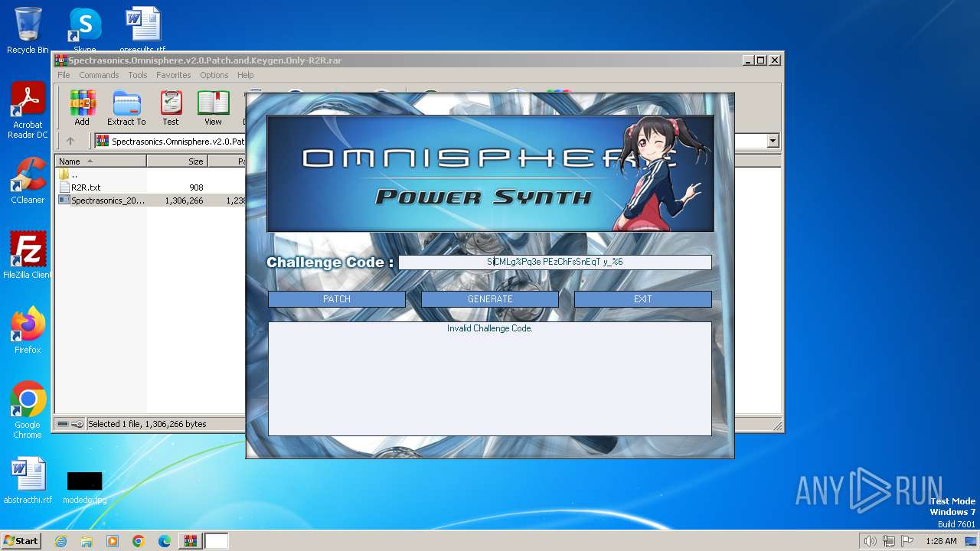980x551 pixels.
Task: Sort files by the Name column header
Action: tap(100, 161)
